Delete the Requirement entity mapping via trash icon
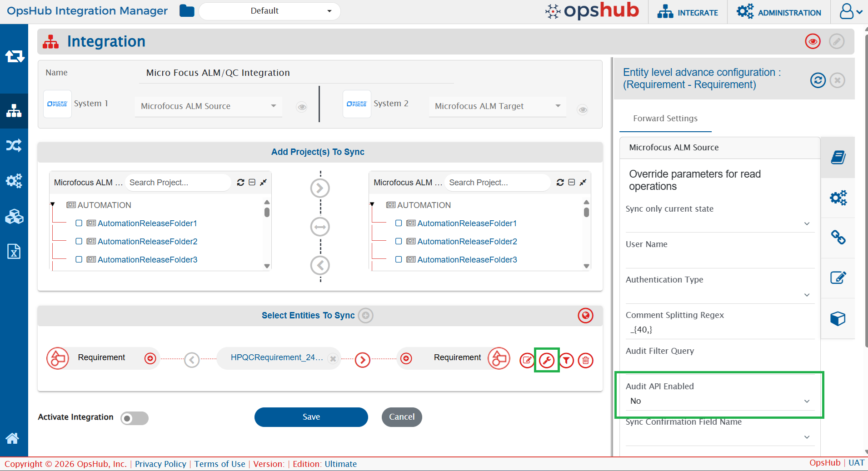The width and height of the screenshot is (868, 471). pos(586,361)
